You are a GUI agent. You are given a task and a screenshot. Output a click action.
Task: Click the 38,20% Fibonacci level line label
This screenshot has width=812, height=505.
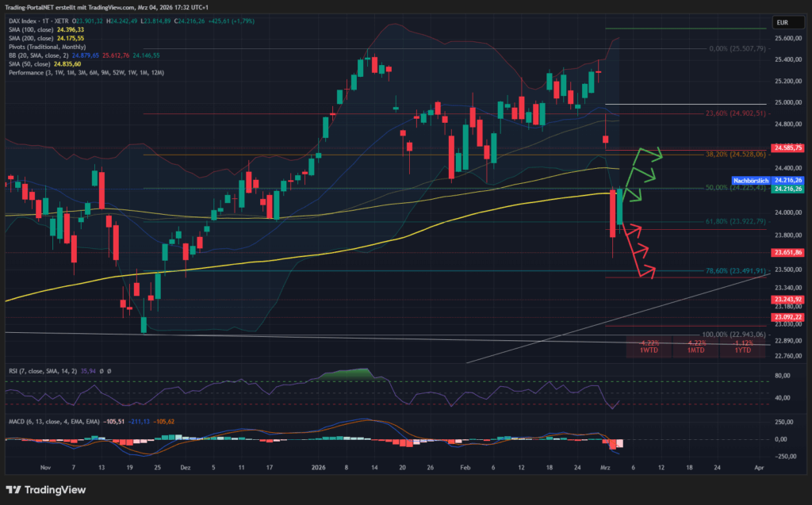pos(735,155)
